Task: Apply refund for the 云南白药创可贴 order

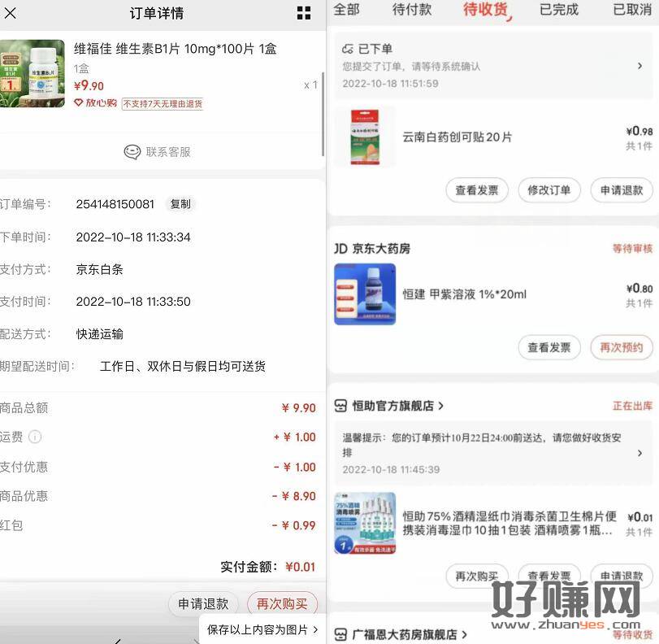Action: (622, 190)
